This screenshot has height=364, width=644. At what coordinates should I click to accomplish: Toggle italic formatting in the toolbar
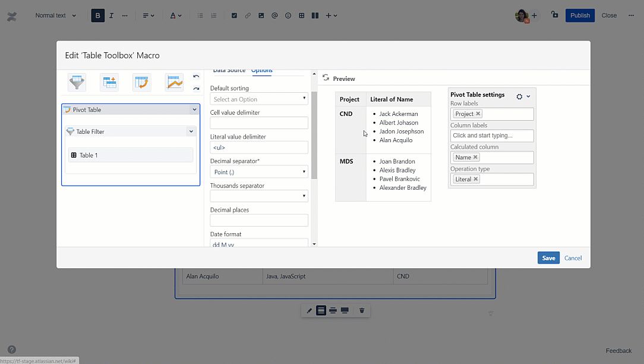coord(111,15)
